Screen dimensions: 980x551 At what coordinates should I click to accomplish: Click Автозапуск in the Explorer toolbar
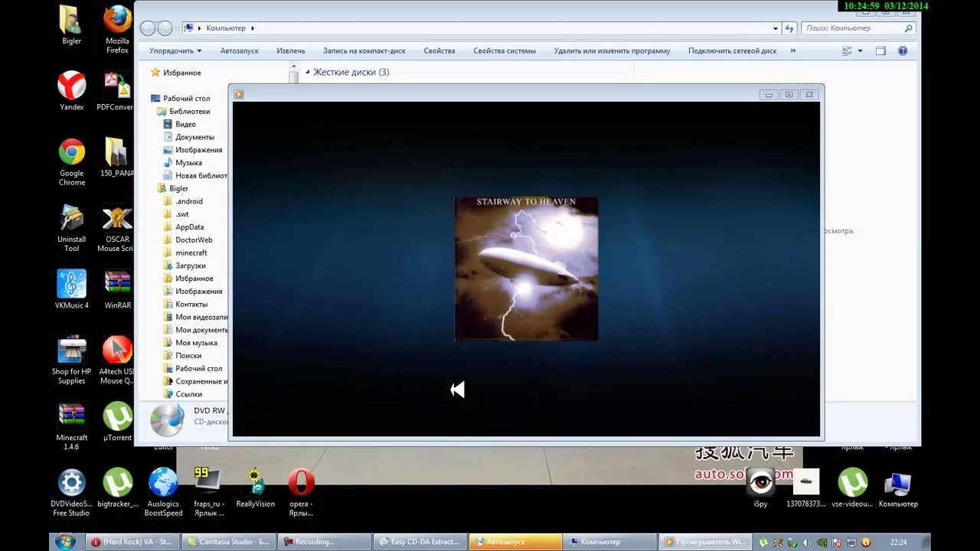coord(239,51)
